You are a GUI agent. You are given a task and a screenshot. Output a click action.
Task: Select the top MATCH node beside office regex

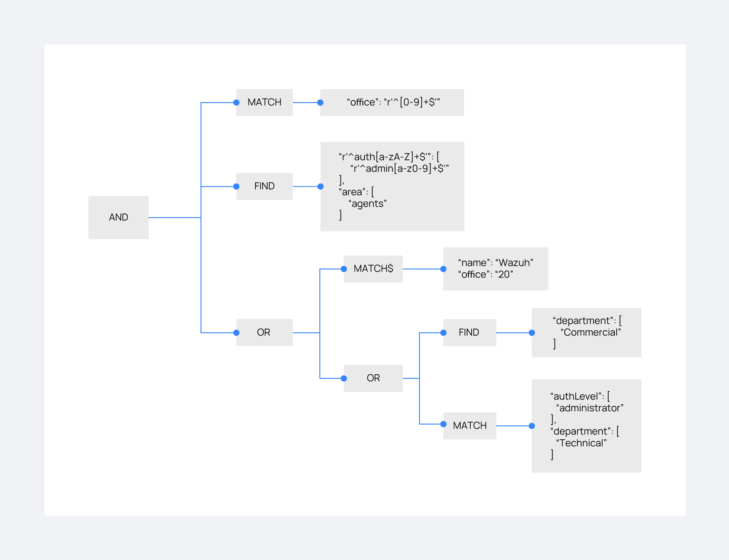coord(264,103)
